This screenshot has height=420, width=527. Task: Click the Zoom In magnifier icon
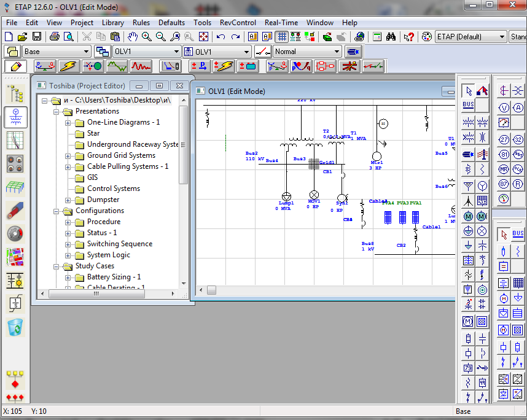pos(147,37)
